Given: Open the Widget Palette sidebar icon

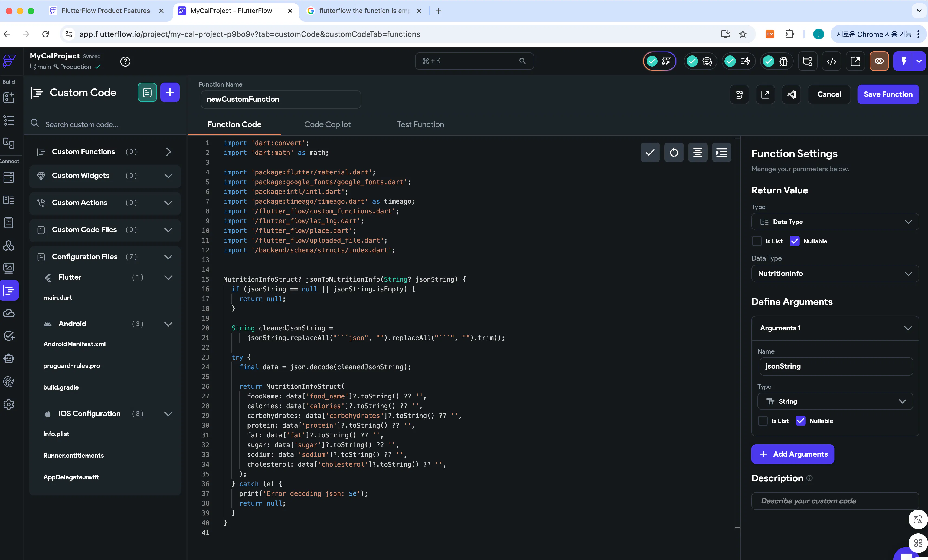Looking at the screenshot, I should (9, 97).
